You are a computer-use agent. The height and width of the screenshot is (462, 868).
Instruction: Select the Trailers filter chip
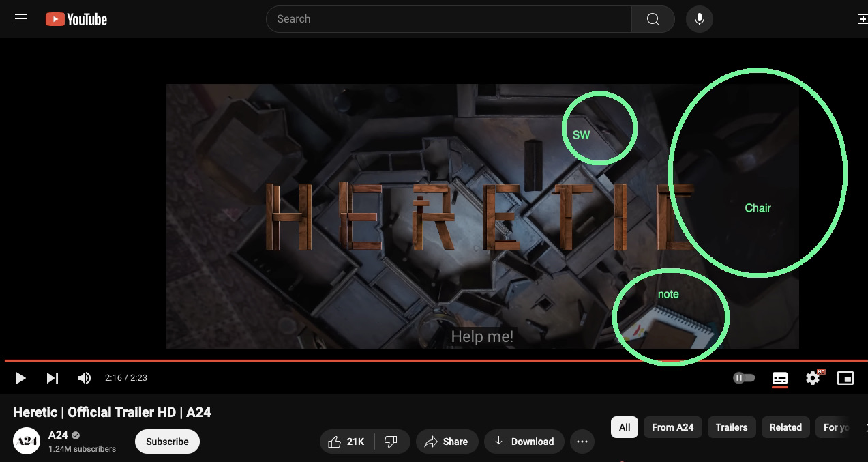pos(732,427)
